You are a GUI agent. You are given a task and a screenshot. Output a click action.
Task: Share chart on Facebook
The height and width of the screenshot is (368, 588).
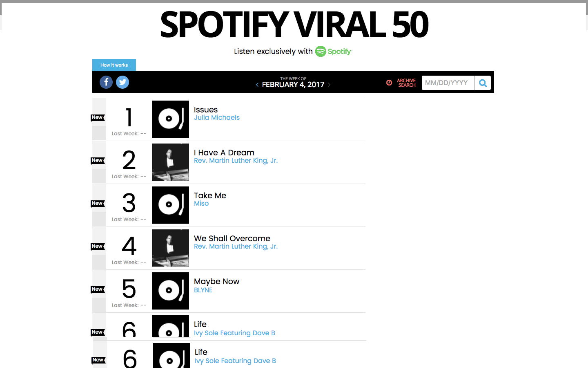tap(106, 82)
